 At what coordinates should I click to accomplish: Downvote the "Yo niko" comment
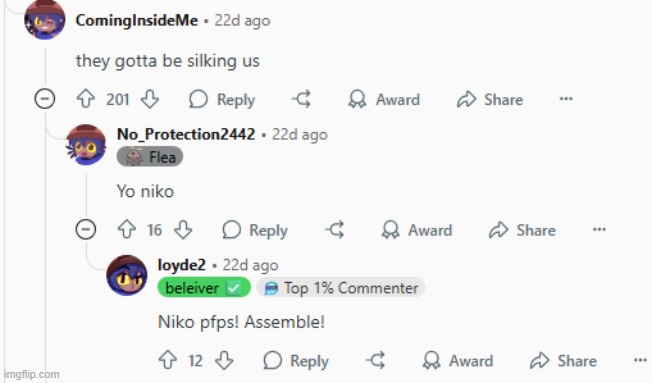point(183,230)
